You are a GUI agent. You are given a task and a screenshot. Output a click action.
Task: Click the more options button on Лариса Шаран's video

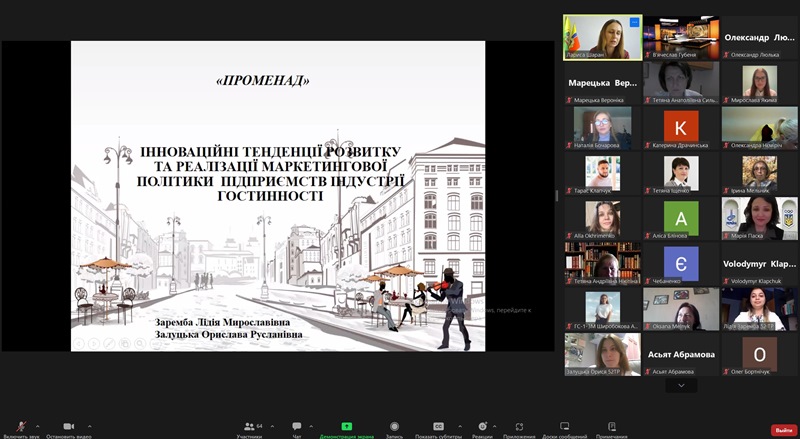[x=634, y=22]
